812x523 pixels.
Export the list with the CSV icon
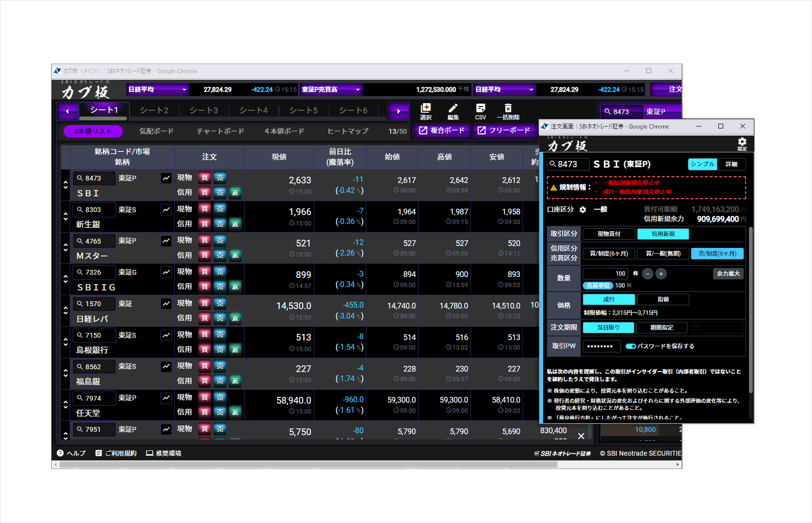(481, 112)
